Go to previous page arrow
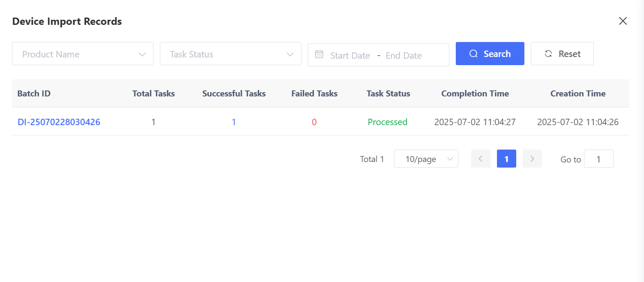 click(481, 159)
